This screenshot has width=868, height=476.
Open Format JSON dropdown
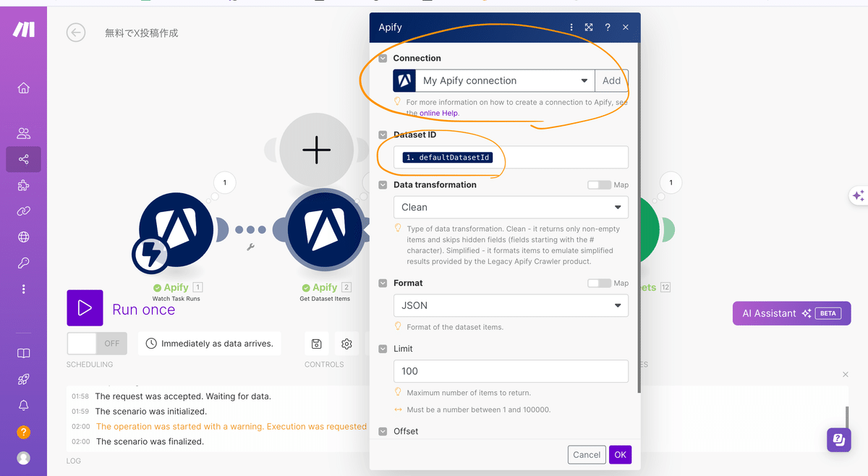pyautogui.click(x=511, y=306)
